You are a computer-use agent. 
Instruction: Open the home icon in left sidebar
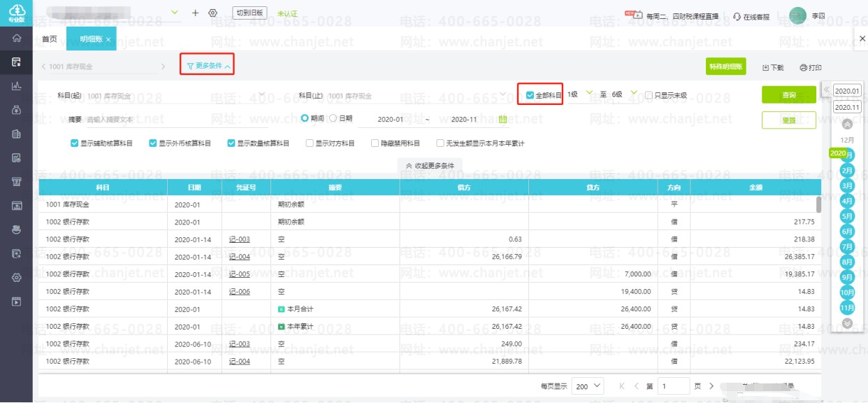[x=16, y=38]
